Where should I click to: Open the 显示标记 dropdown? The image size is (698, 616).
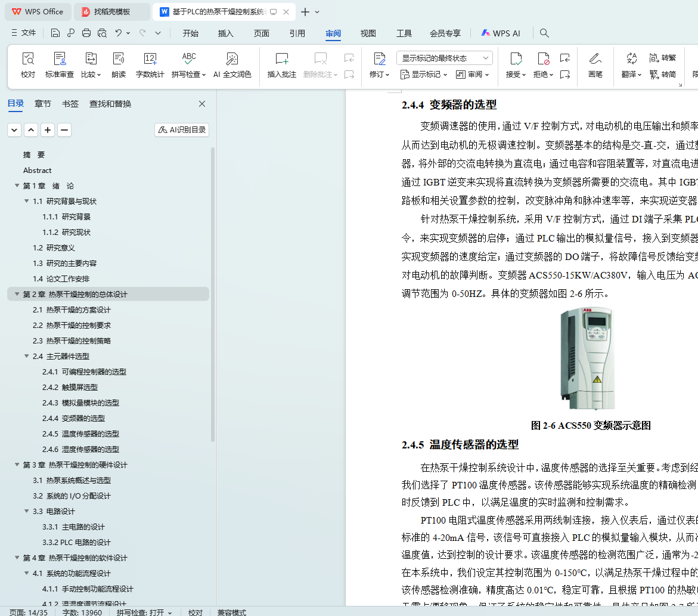click(423, 75)
